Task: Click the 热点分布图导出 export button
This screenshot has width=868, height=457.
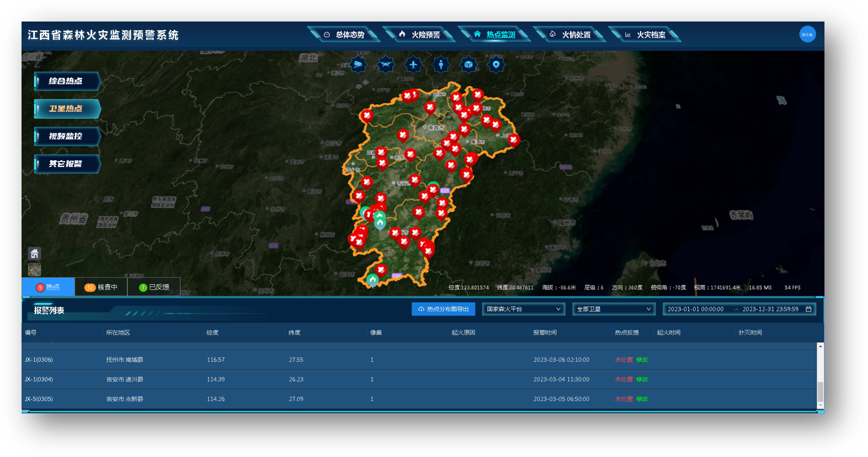Action: 443,309
